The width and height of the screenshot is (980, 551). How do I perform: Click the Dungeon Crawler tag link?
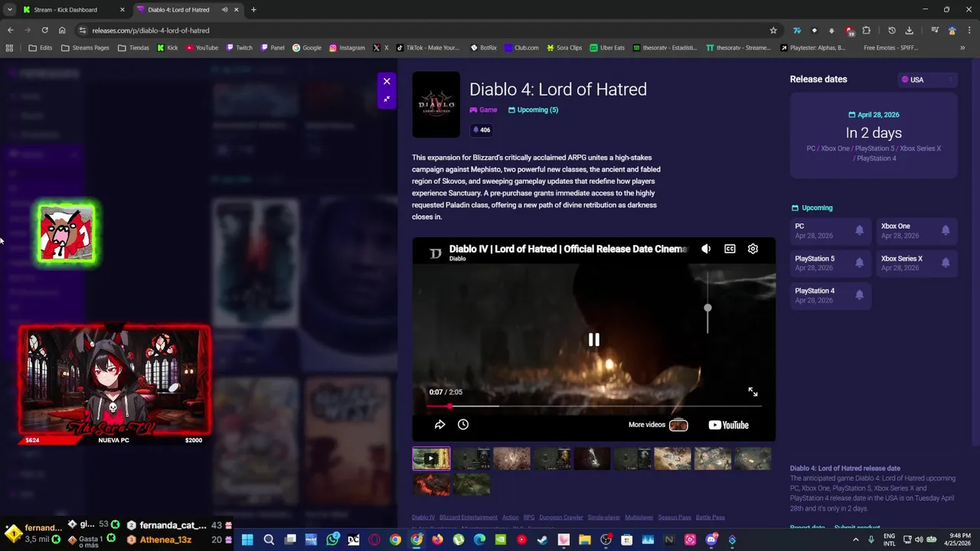(561, 517)
